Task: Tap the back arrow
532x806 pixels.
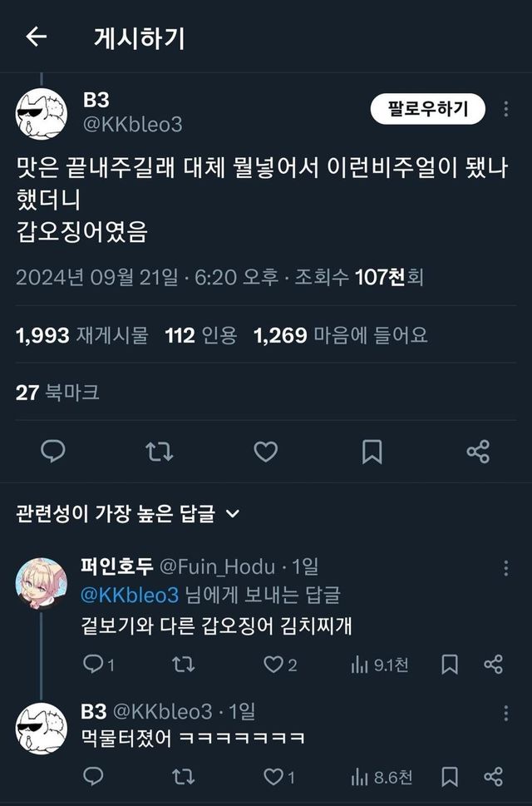Action: (36, 37)
